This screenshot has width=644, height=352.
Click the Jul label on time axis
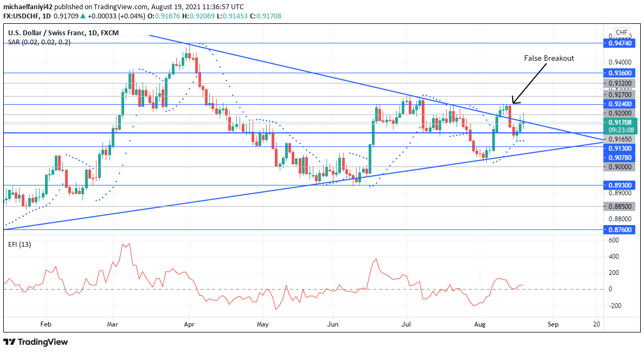tap(406, 324)
